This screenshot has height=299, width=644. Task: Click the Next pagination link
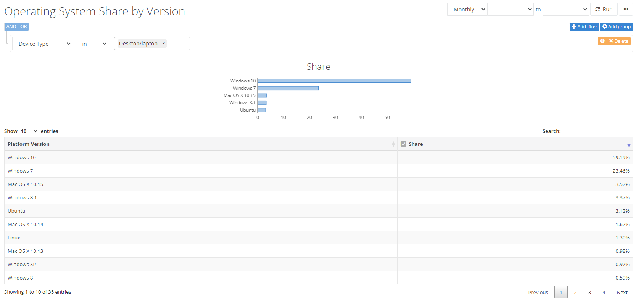(622, 292)
